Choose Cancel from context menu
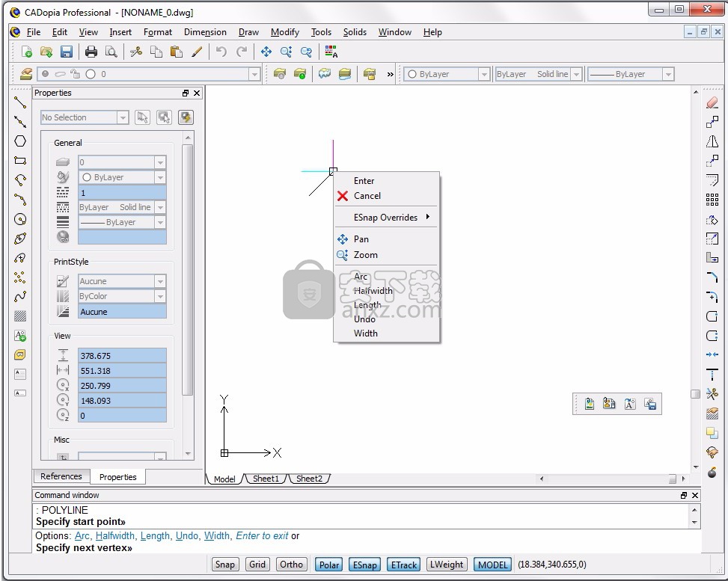 (x=386, y=196)
